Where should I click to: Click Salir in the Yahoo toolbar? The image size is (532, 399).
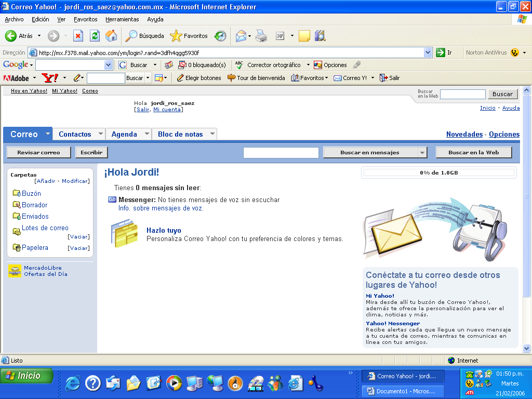point(390,78)
